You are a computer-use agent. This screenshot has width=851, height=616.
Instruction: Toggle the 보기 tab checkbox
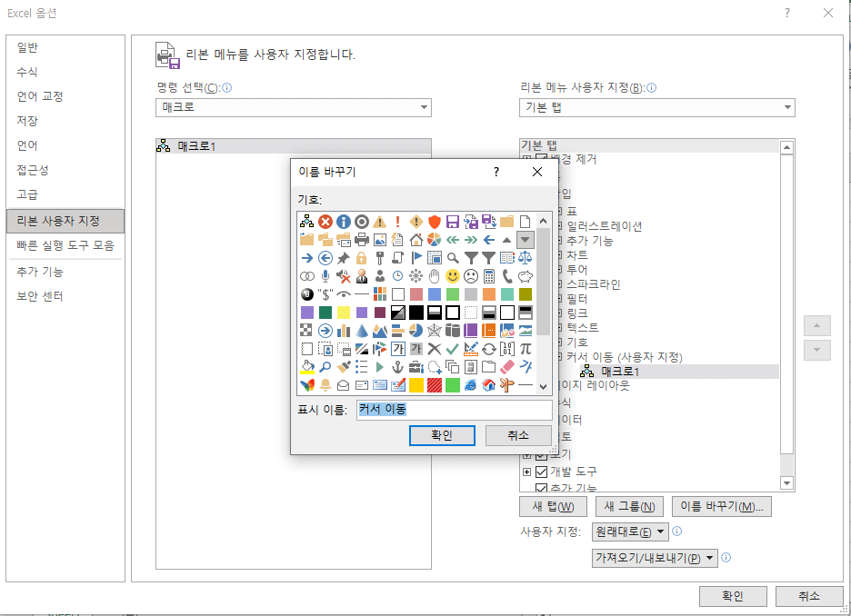[x=541, y=455]
